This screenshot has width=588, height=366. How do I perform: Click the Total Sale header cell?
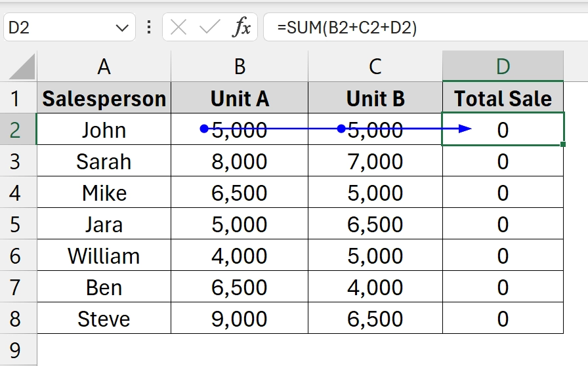[503, 98]
